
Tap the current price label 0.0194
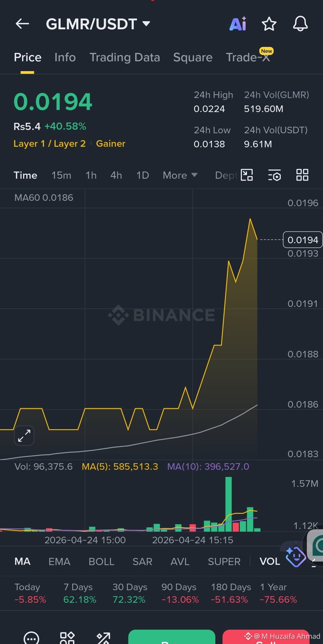pyautogui.click(x=303, y=240)
